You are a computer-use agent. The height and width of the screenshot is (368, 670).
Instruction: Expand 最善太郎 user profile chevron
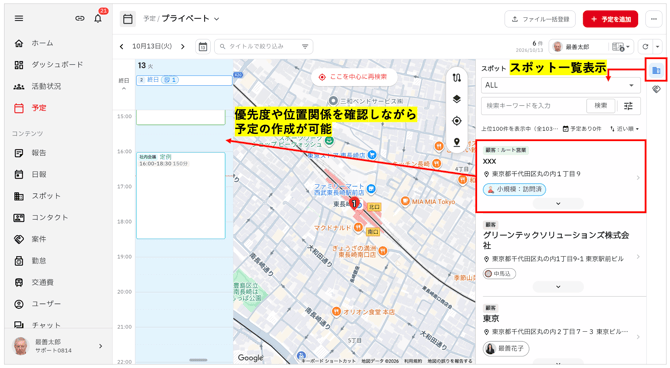click(x=101, y=346)
